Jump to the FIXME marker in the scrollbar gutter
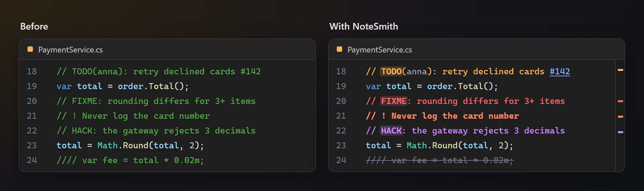 tap(621, 101)
